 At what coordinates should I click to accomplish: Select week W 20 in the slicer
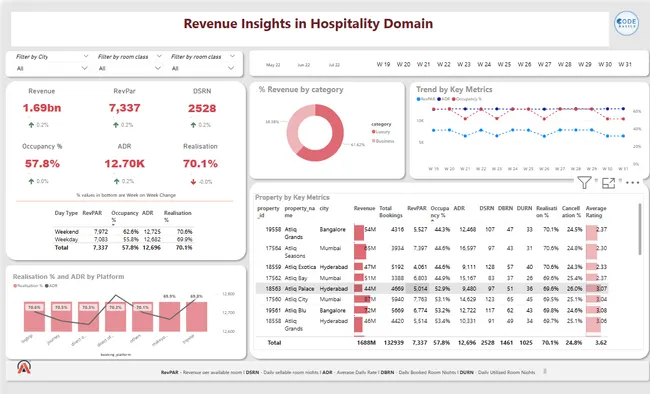(403, 64)
